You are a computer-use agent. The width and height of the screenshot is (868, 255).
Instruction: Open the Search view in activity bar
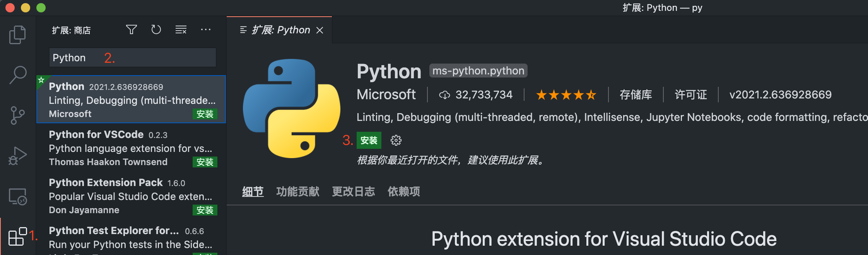tap(18, 75)
